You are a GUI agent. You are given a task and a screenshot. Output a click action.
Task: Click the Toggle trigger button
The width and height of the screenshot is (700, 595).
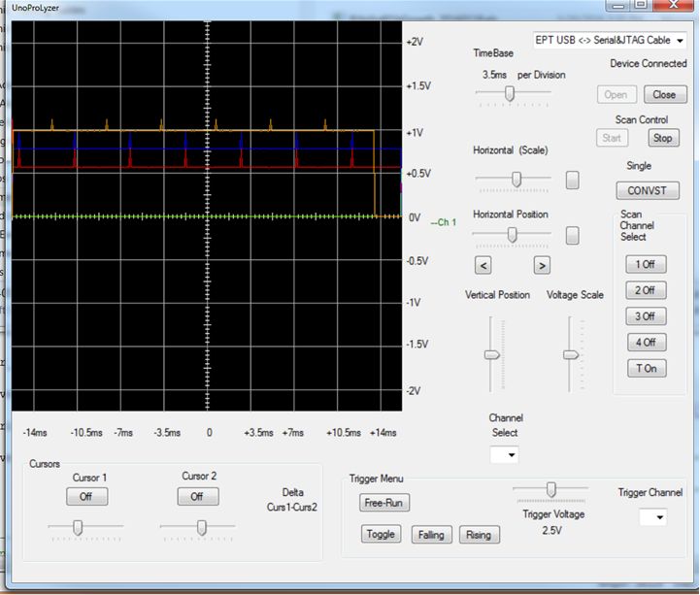coord(381,534)
